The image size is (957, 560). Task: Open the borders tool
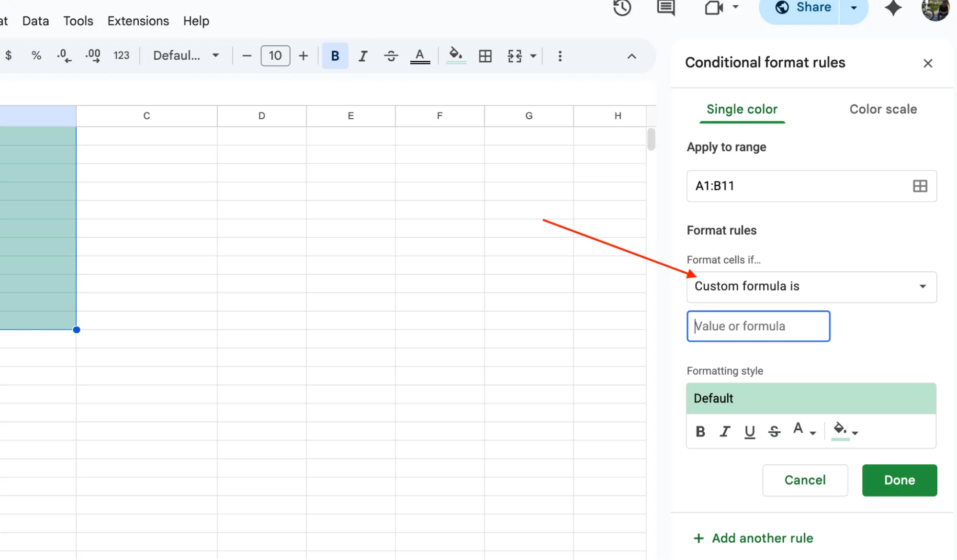485,56
